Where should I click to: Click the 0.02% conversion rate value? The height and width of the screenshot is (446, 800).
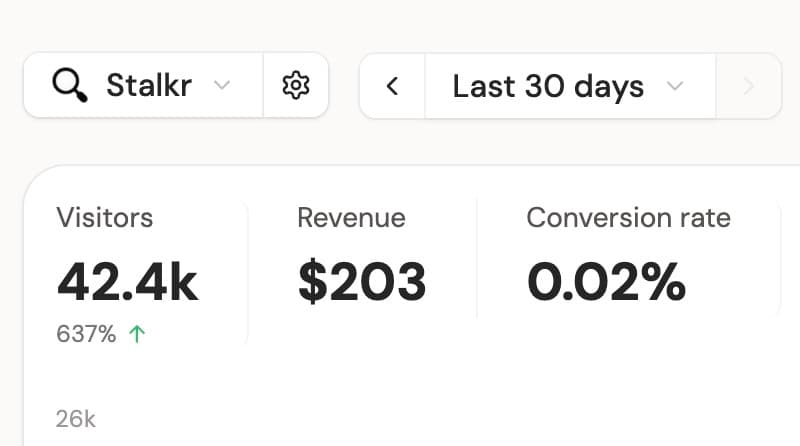607,282
